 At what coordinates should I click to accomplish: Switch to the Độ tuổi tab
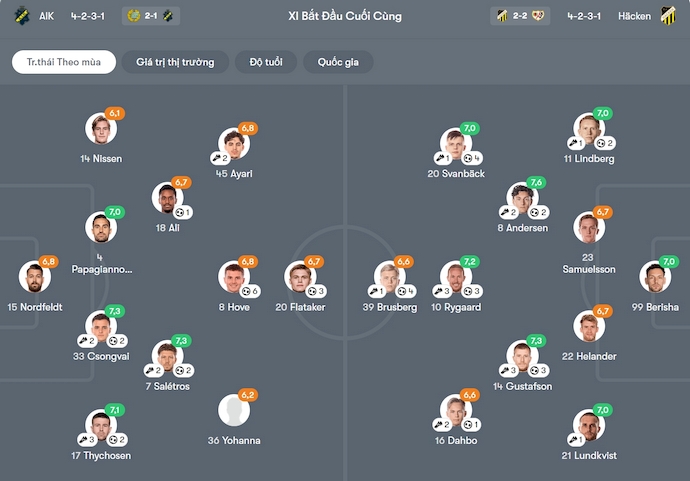coord(265,62)
